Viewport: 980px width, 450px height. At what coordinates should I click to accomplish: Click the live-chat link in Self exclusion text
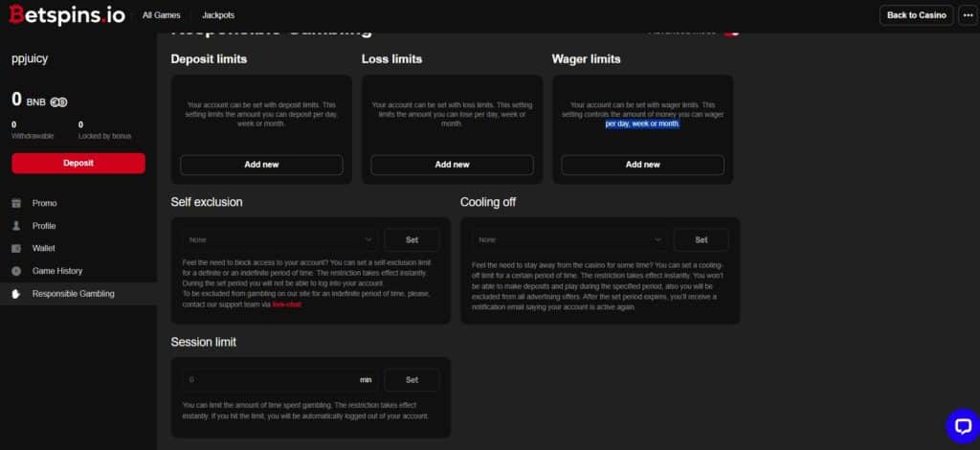click(x=286, y=304)
